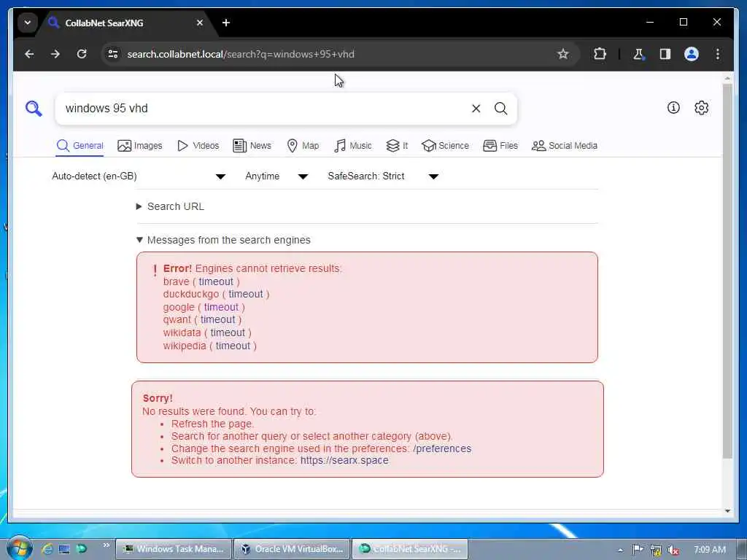This screenshot has width=747, height=560.
Task: Reload the page
Action: coord(82,54)
